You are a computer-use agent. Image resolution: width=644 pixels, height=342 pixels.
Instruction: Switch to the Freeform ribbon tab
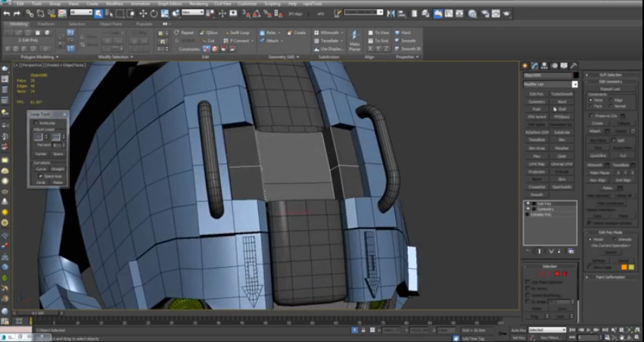point(46,24)
